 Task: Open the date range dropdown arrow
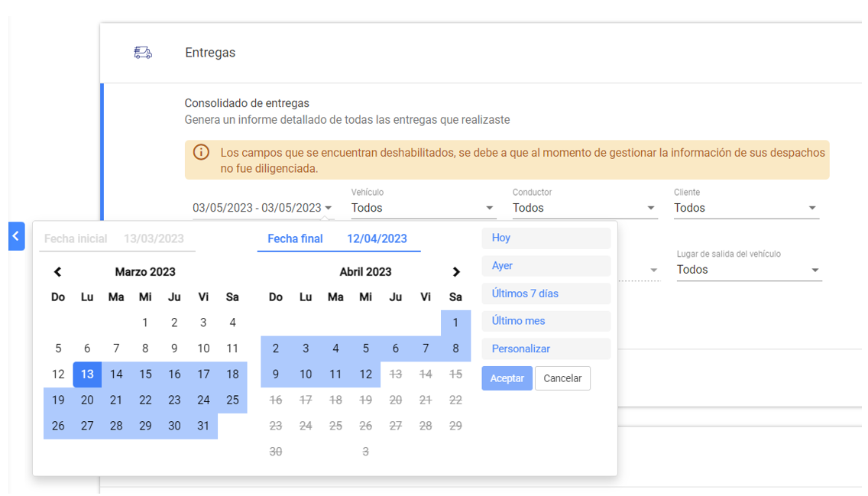[329, 208]
